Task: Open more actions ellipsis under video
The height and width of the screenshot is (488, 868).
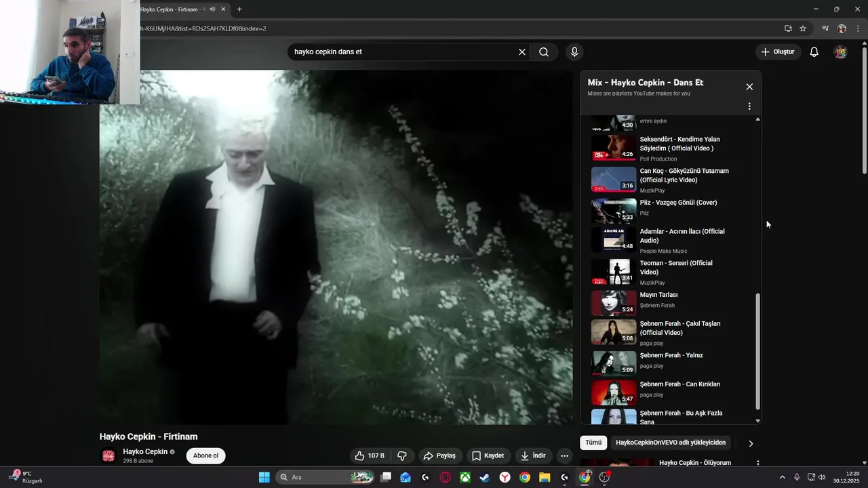Action: [x=564, y=456]
